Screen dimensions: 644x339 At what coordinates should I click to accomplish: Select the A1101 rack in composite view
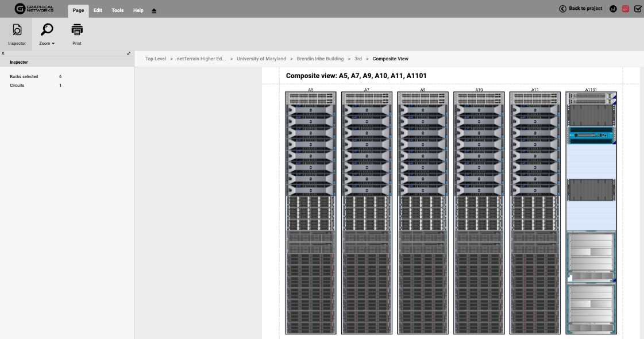coord(591,213)
